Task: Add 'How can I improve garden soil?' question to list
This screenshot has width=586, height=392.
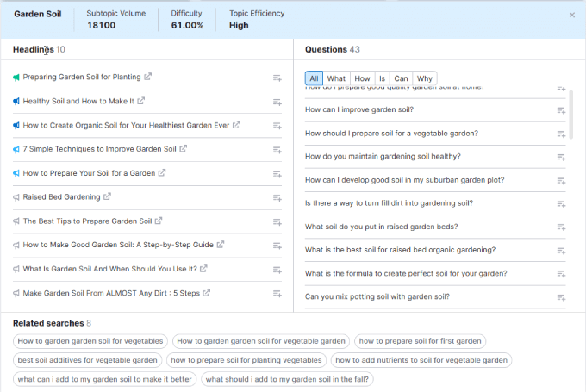Action: coord(561,110)
